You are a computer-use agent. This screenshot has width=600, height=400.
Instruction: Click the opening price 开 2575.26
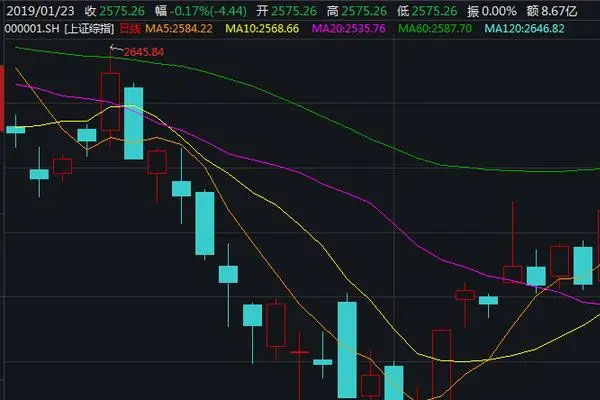pyautogui.click(x=287, y=11)
